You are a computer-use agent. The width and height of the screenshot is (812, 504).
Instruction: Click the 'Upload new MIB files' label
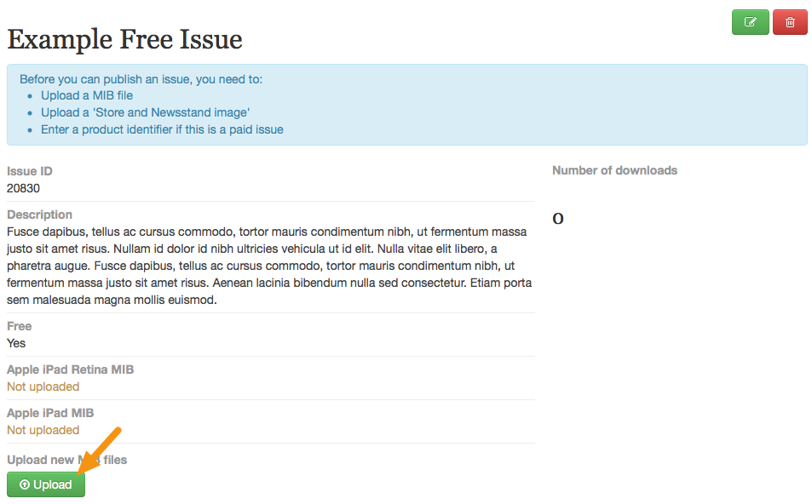click(66, 460)
